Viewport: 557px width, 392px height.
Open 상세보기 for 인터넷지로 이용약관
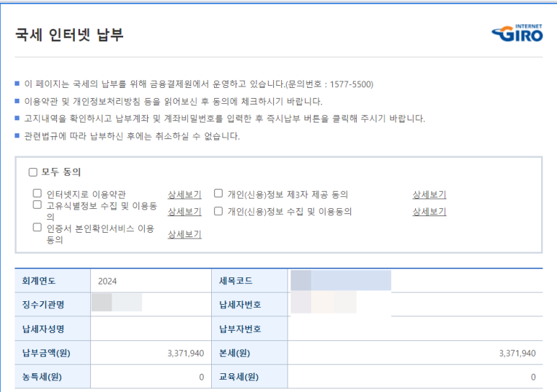coord(184,195)
